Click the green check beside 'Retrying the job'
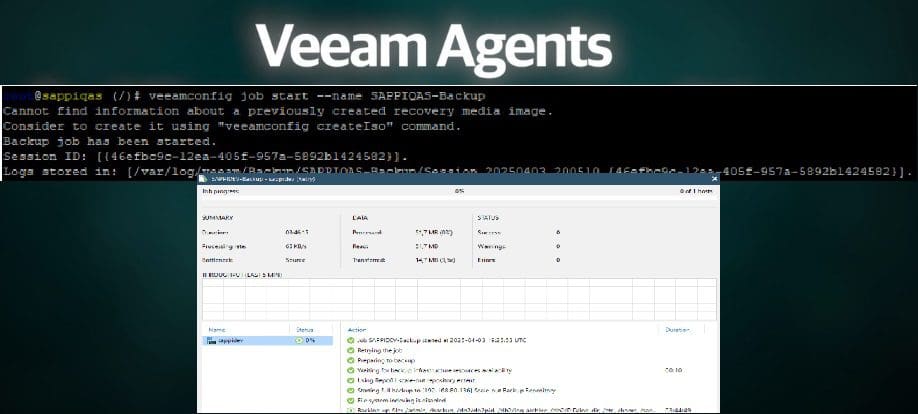Viewport: 918px width, 414px height. coord(350,349)
